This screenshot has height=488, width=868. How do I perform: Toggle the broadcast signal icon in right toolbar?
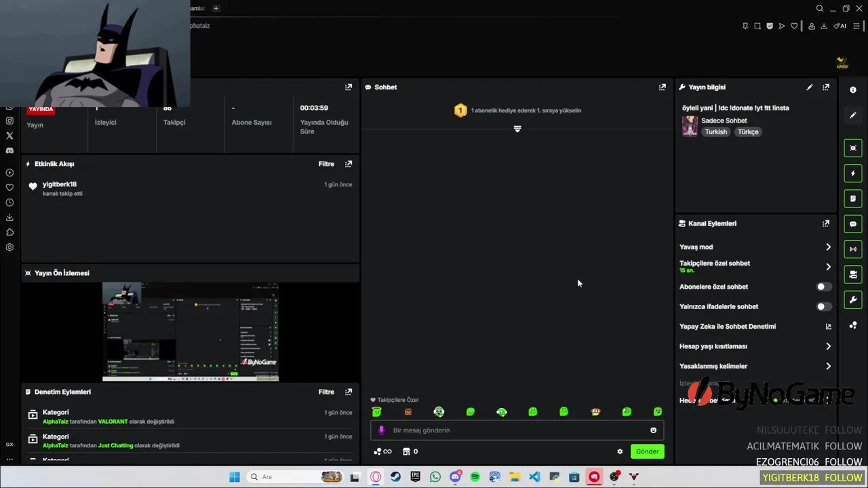coord(853,249)
